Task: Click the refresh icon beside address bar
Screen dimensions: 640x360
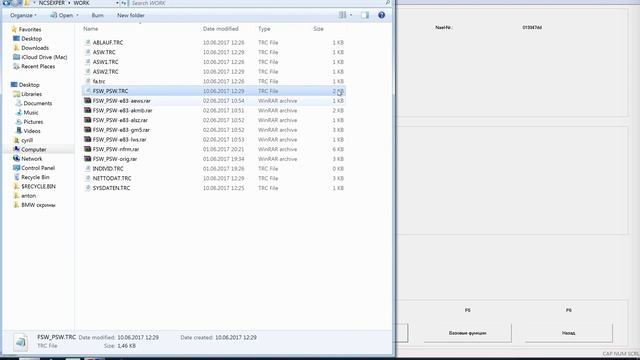Action: (x=124, y=3)
